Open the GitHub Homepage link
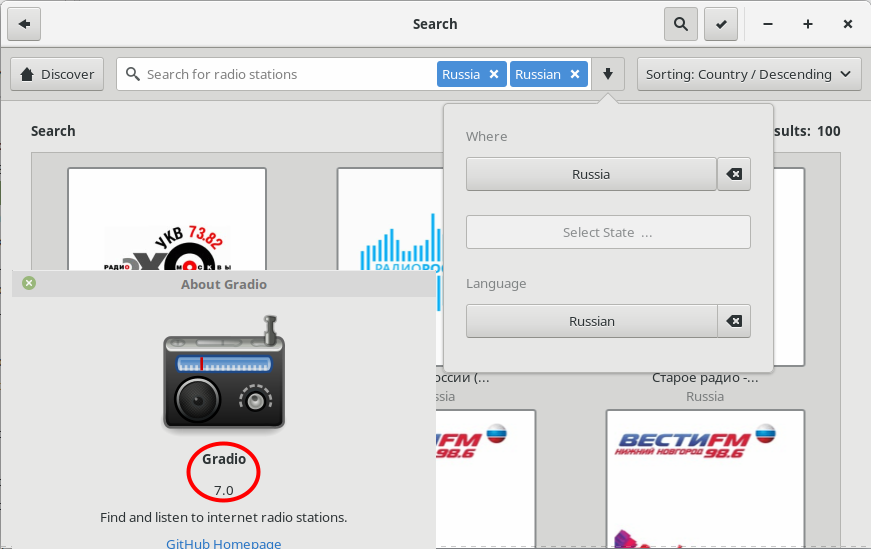871x549 pixels. tap(223, 543)
